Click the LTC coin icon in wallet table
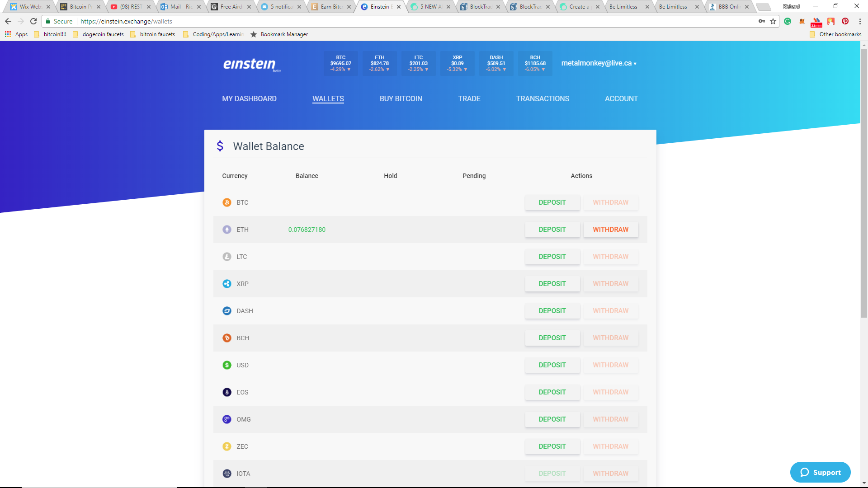Viewport: 868px width, 488px height. [x=227, y=257]
